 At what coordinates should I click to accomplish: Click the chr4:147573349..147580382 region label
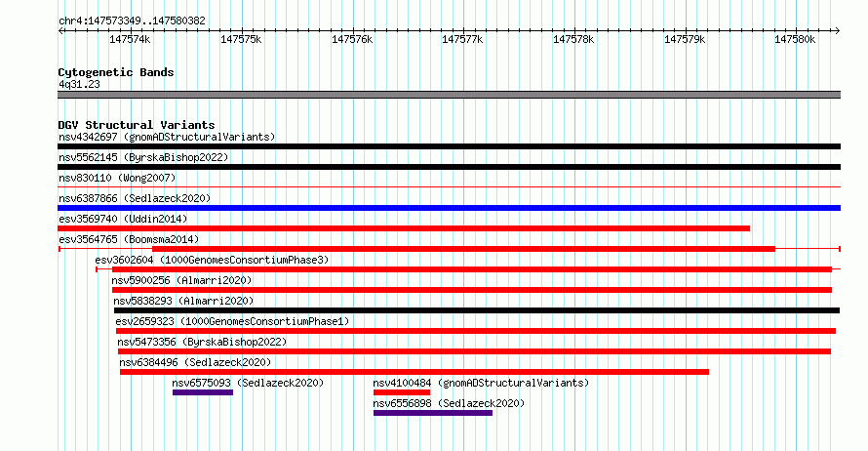click(132, 21)
